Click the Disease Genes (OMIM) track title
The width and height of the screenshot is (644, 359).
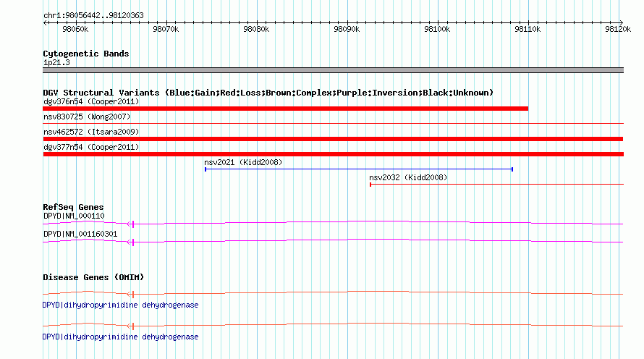[x=93, y=277]
